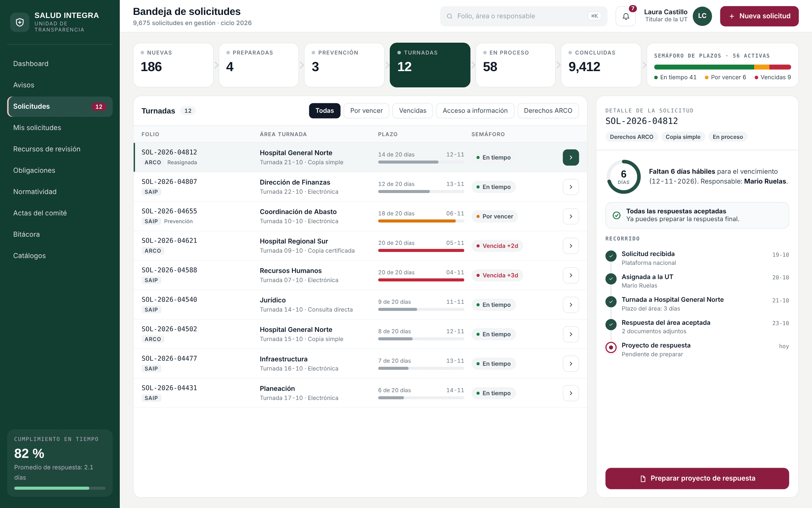Click the green check in accepted responses box
Image resolution: width=812 pixels, height=508 pixels.
pyautogui.click(x=616, y=215)
